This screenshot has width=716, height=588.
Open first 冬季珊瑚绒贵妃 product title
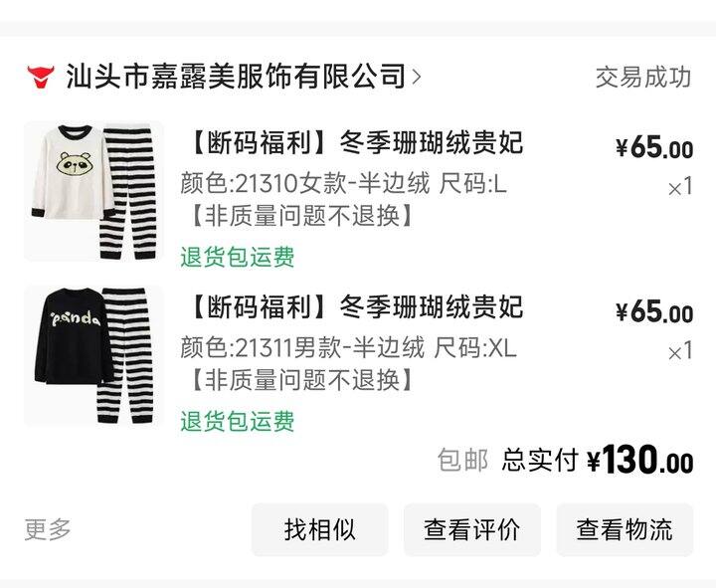tap(354, 142)
